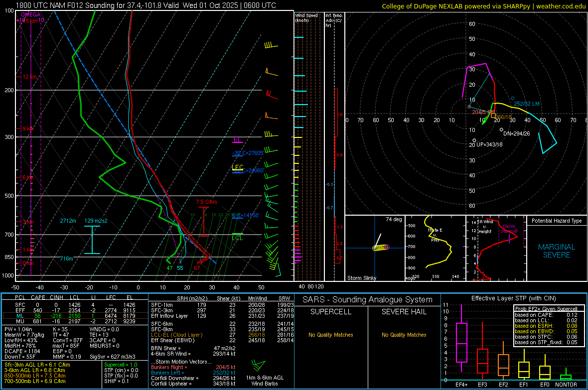This screenshot has width=588, height=390.
Task: Click the red 'Bunkers Right =' line
Action: point(193,367)
